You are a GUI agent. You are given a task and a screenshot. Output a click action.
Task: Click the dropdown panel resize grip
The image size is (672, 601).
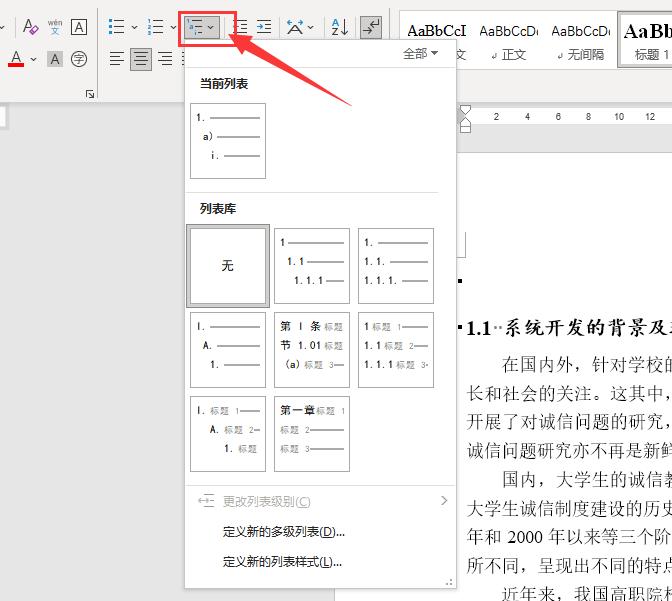point(449,582)
